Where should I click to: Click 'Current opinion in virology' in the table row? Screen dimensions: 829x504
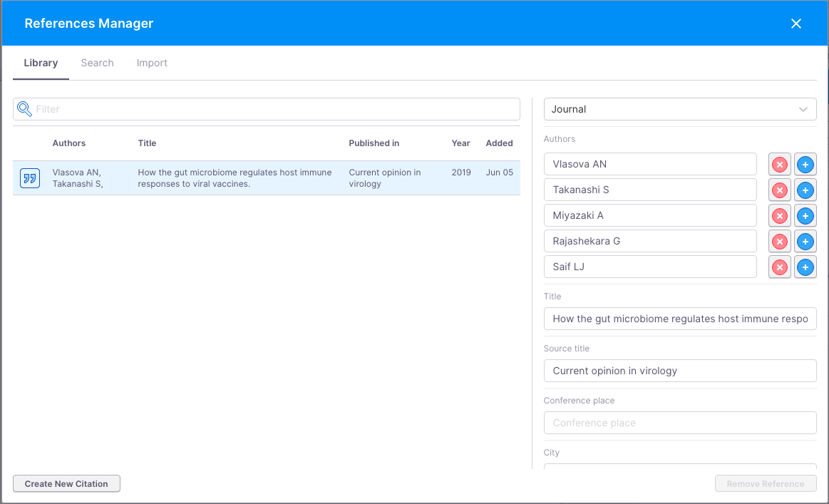click(385, 178)
